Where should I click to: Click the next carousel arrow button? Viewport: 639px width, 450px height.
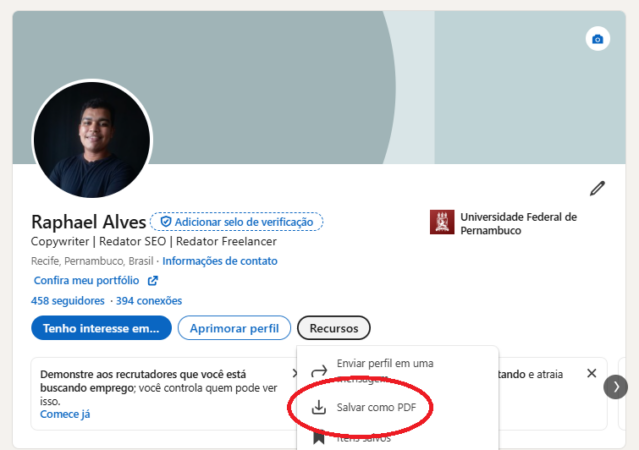click(615, 386)
